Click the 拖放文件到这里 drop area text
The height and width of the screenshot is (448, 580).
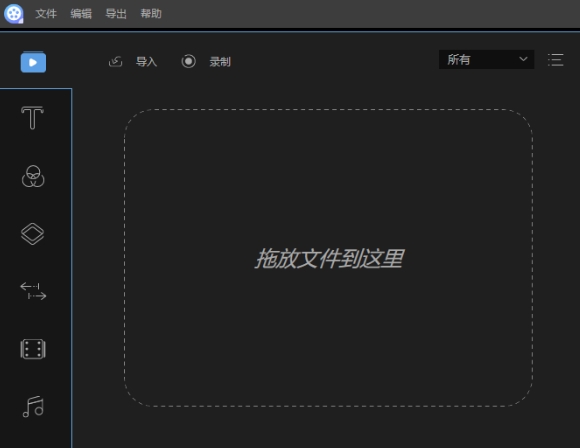pos(329,258)
